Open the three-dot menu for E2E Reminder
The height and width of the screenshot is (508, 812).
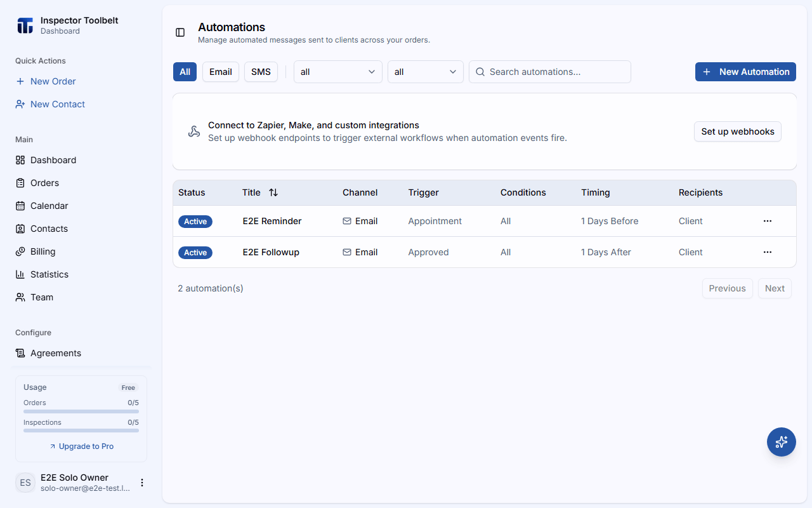pyautogui.click(x=768, y=221)
